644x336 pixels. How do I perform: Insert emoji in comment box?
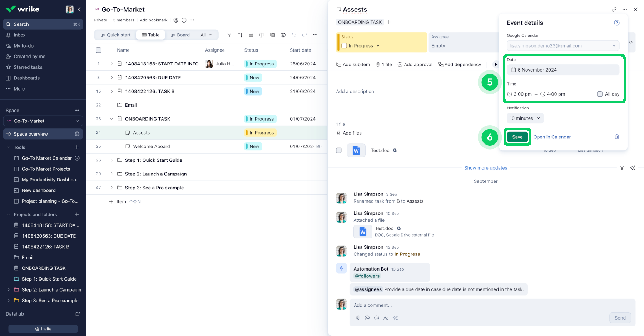click(x=376, y=318)
